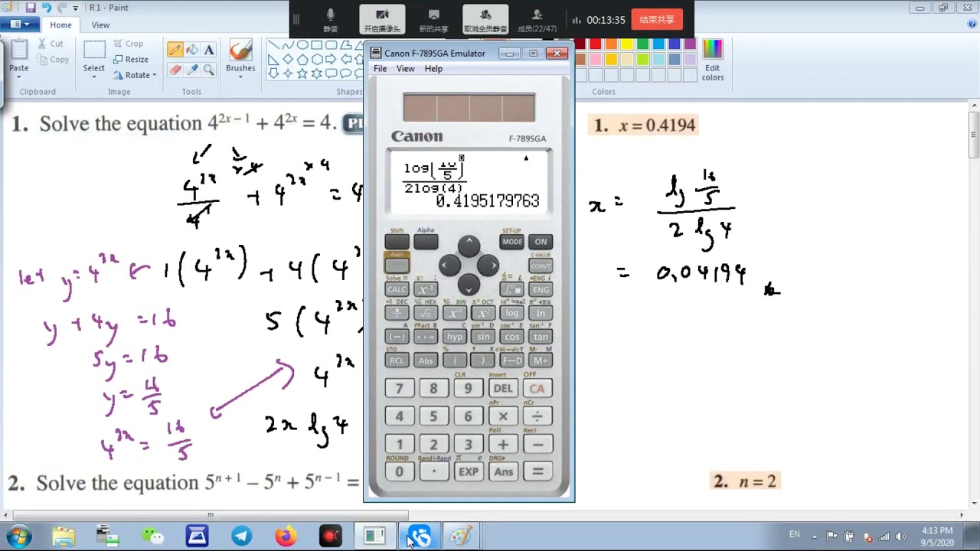Viewport: 980px width, 551px height.
Task: Select the Eraser tool in Paint
Action: pos(175,70)
